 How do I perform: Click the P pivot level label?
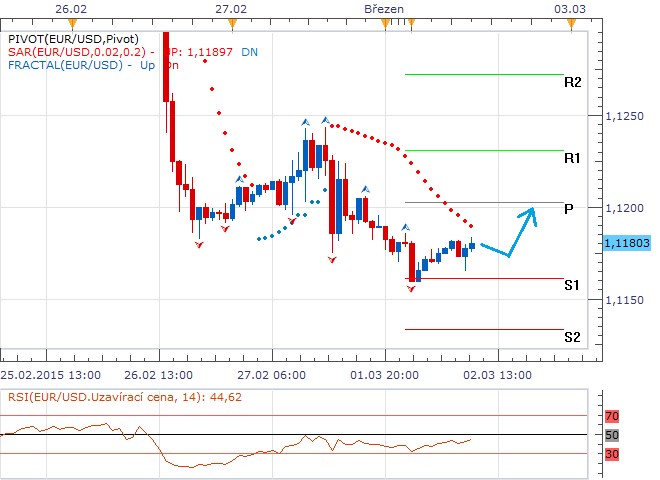[x=568, y=209]
